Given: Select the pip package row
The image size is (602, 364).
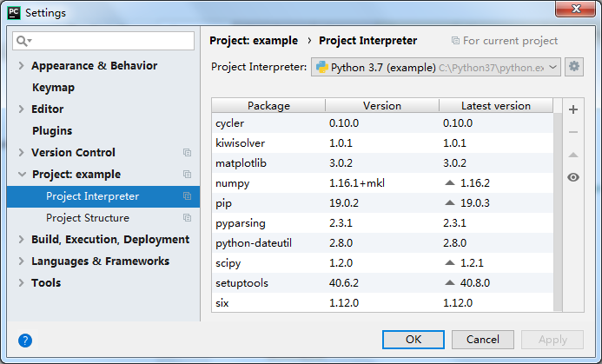Looking at the screenshot, I should click(382, 202).
